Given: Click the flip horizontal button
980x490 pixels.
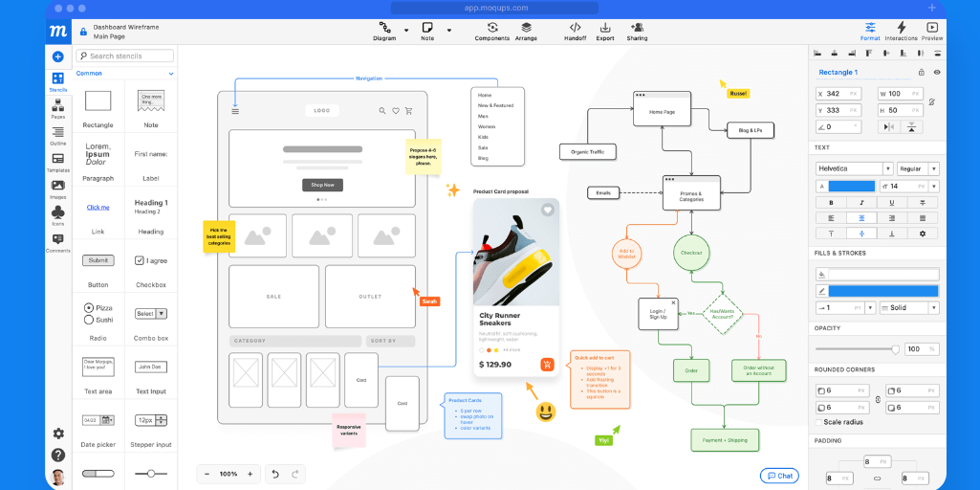Looking at the screenshot, I should (887, 127).
